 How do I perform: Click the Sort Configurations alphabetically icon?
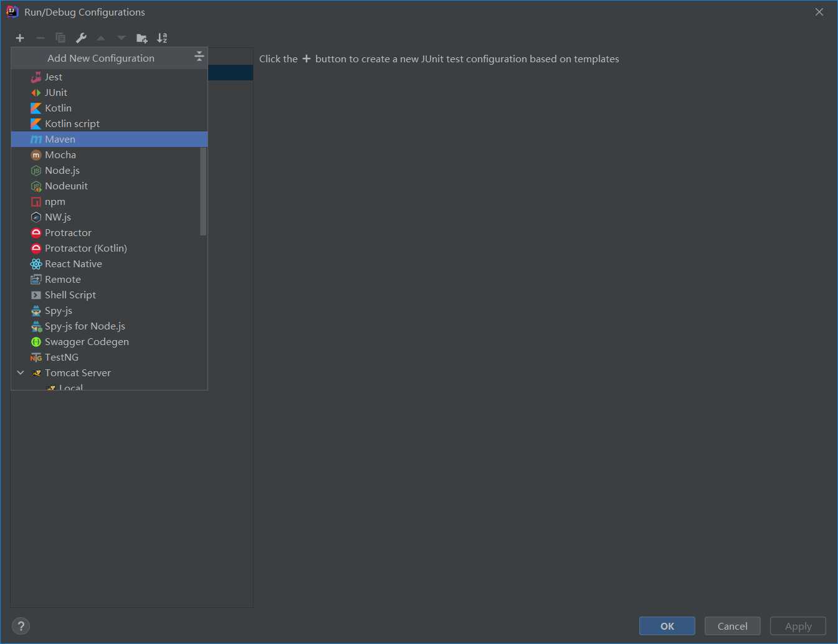pyautogui.click(x=162, y=38)
